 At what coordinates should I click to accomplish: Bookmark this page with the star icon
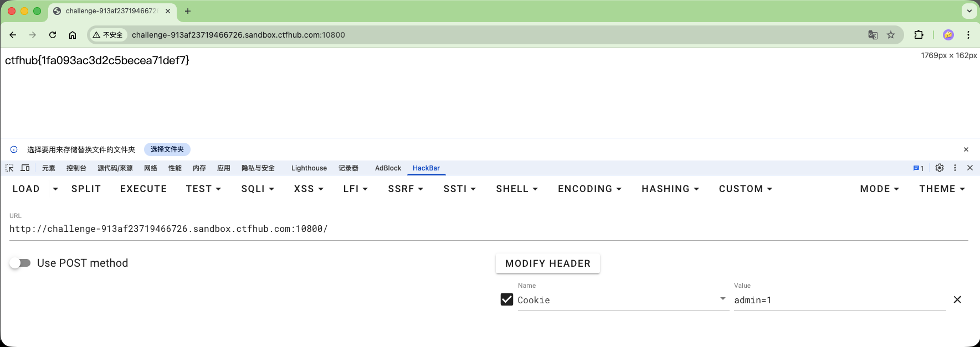click(x=891, y=35)
